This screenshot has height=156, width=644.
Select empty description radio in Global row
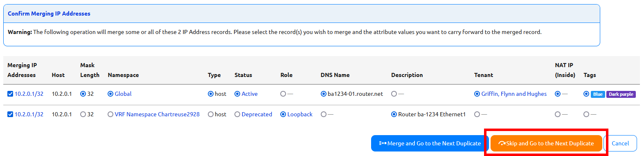394,94
